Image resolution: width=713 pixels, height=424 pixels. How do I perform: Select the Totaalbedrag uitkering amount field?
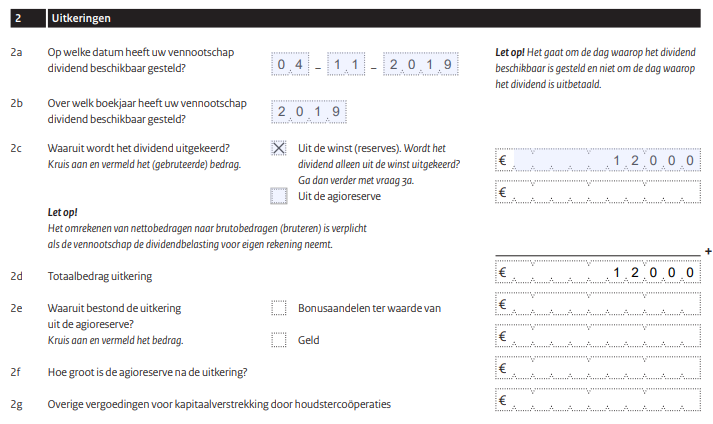(x=598, y=272)
